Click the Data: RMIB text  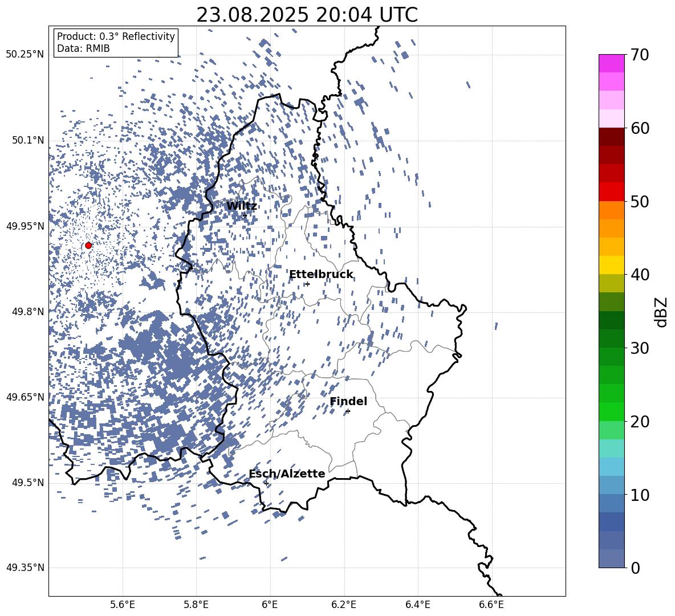[83, 48]
